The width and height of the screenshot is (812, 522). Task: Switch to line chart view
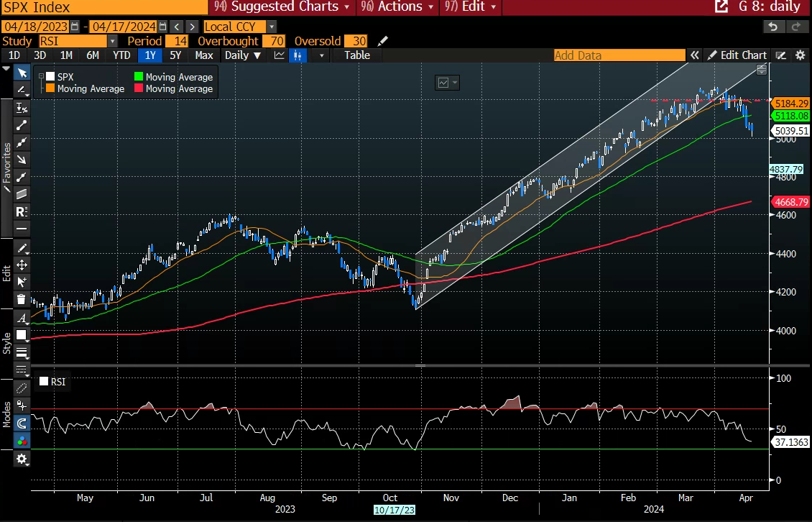point(279,55)
